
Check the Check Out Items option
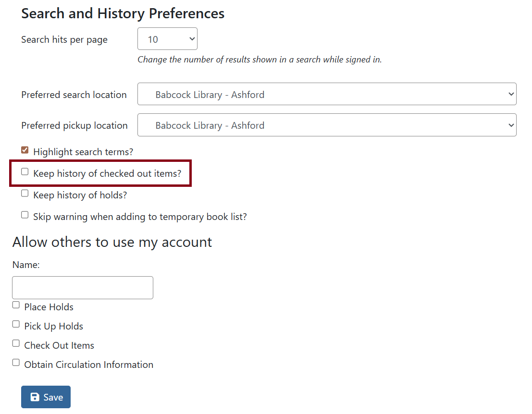pos(15,343)
